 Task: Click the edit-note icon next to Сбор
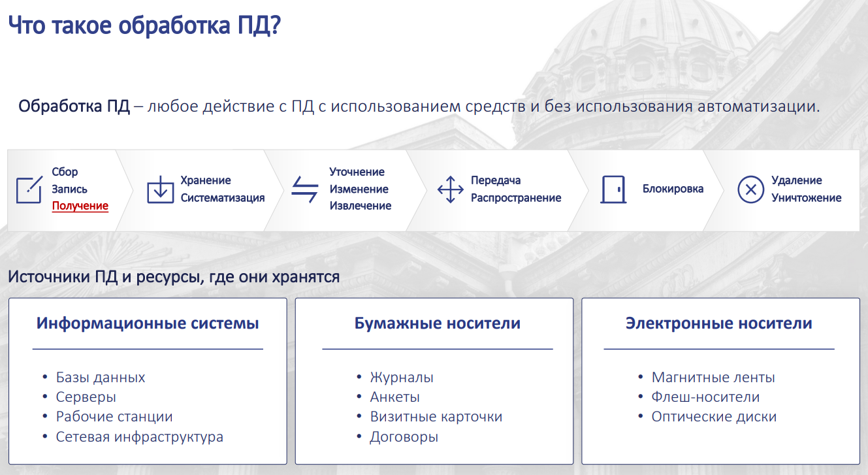pyautogui.click(x=29, y=189)
